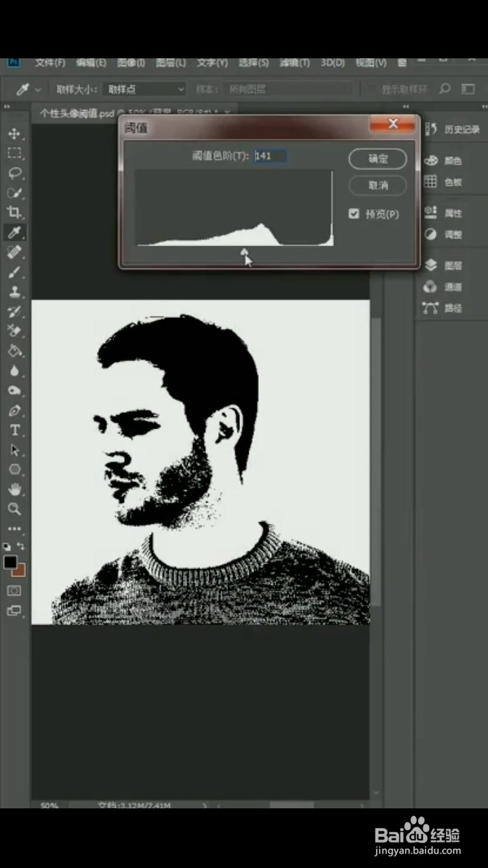488x868 pixels.
Task: Open the Type (文字) menu
Action: [x=212, y=62]
